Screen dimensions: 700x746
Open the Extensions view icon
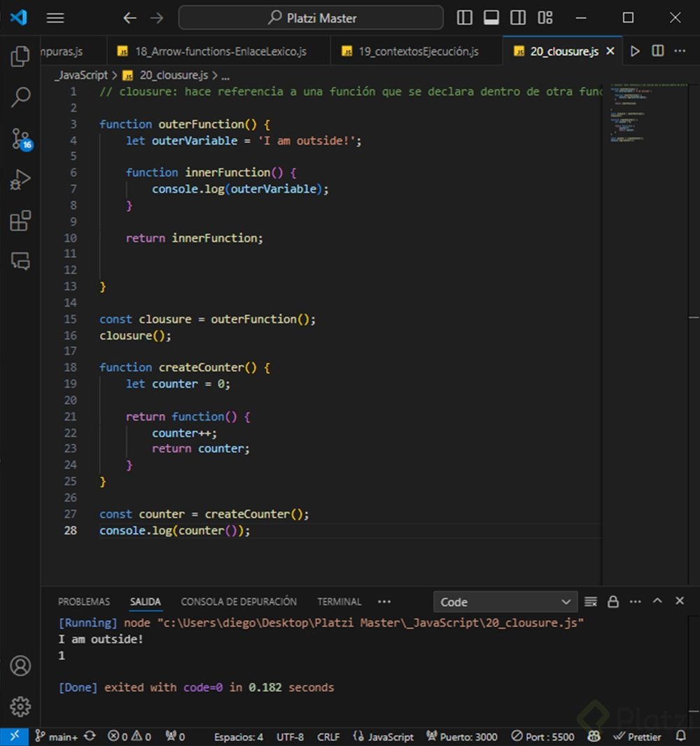coord(20,221)
